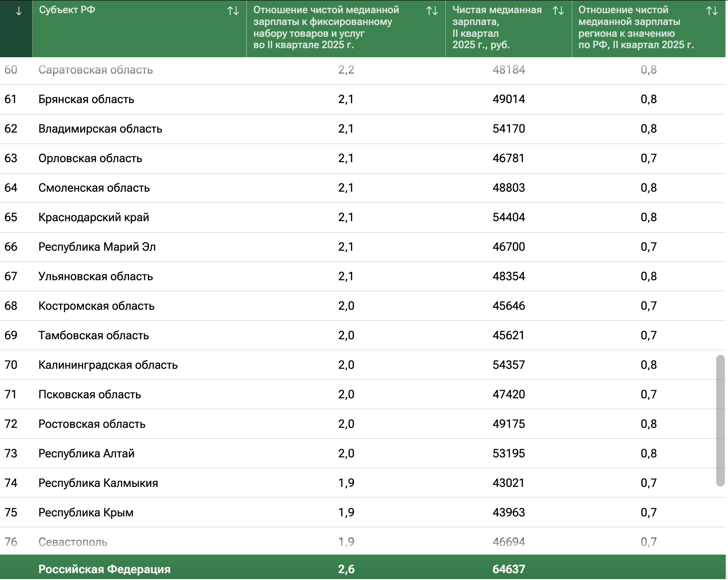
Task: Click salary value 47420
Action: coord(509,395)
